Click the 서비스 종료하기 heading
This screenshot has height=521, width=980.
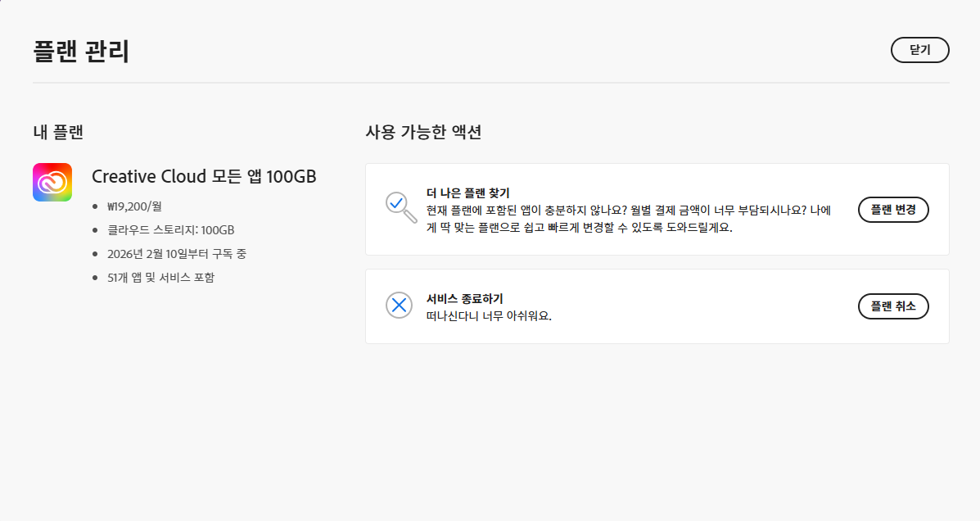[464, 299]
